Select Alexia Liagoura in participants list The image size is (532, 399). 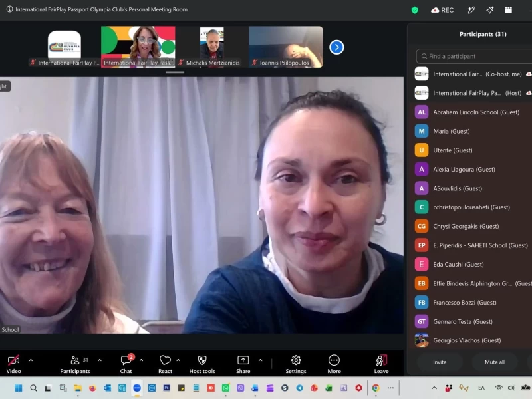coord(471,170)
